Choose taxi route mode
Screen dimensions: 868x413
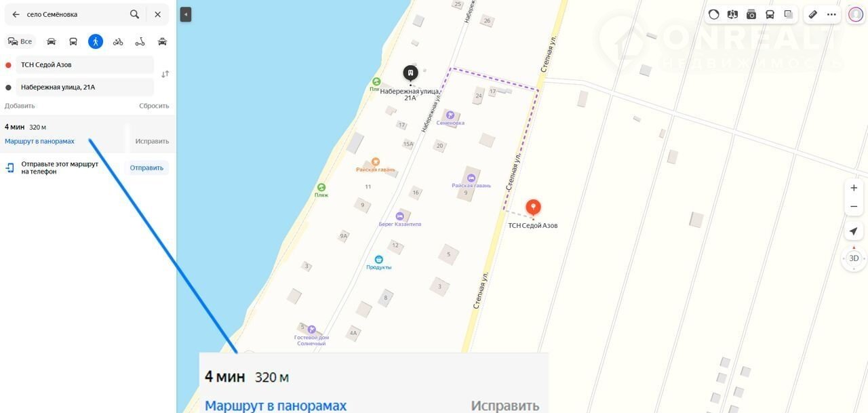162,41
